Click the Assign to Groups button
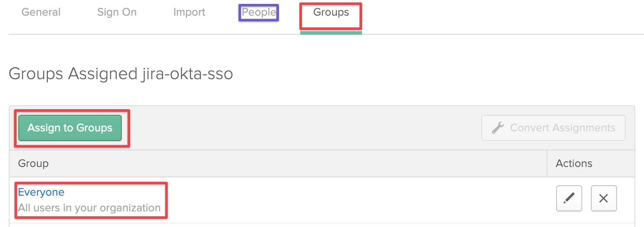 (x=70, y=128)
